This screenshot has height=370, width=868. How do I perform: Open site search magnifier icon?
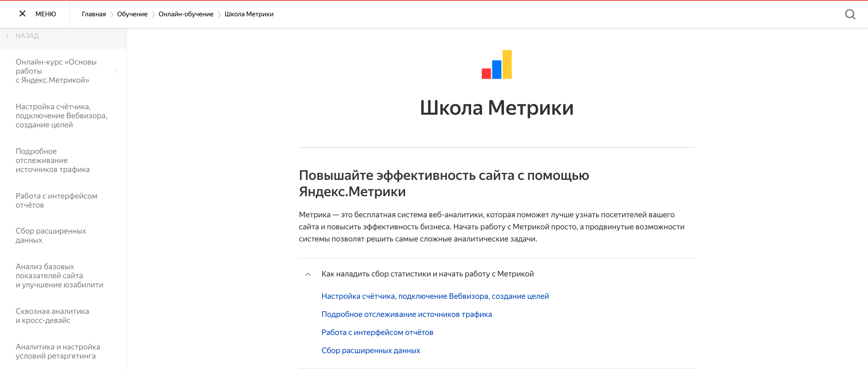pos(850,14)
